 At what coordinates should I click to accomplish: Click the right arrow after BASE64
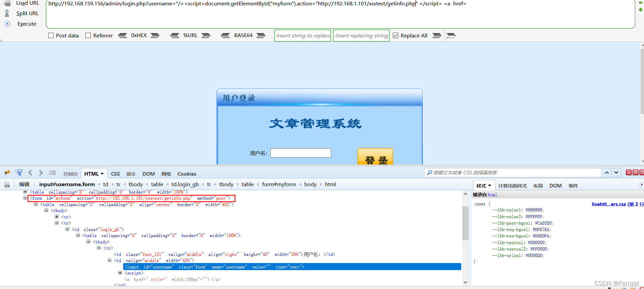tap(261, 35)
